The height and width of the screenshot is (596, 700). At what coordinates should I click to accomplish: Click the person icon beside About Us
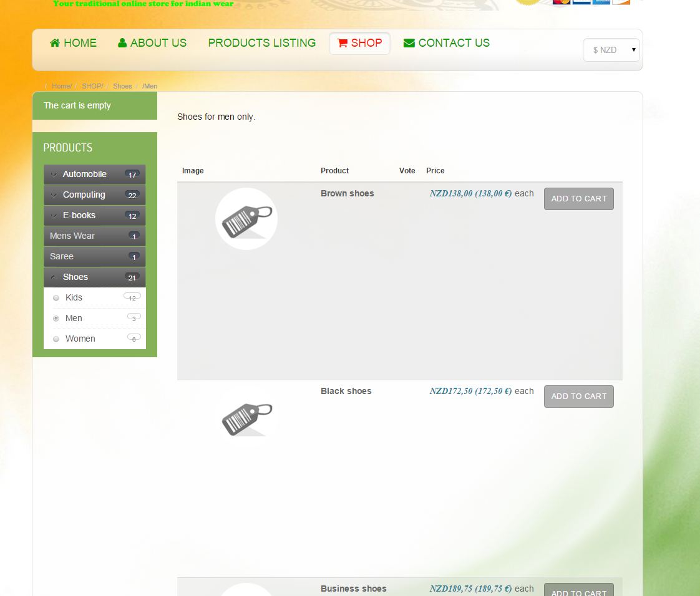[x=122, y=43]
